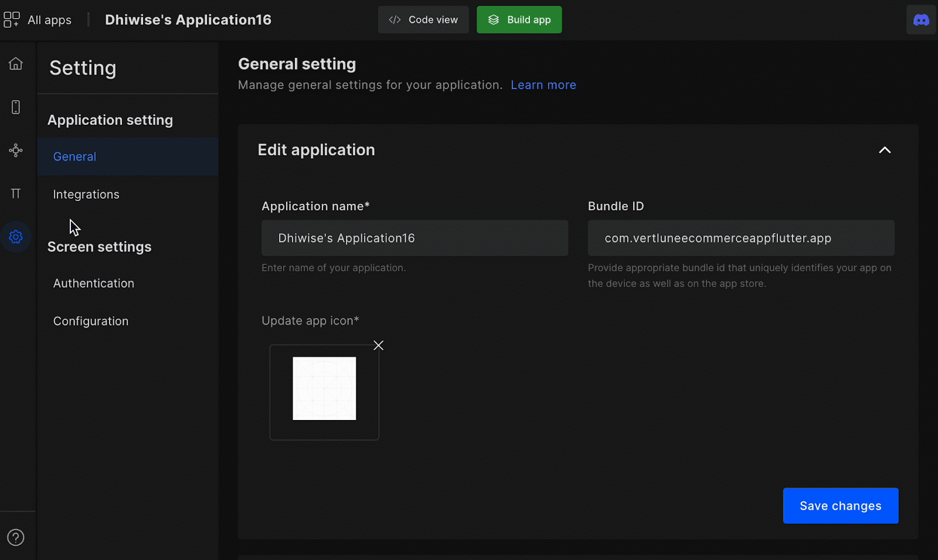Screen dimensions: 938x560
Task: Open the Authentication screen settings
Action: [x=93, y=283]
